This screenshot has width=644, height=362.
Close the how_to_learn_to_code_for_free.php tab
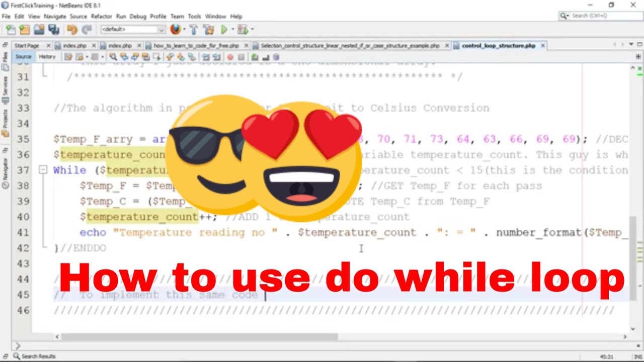point(247,46)
